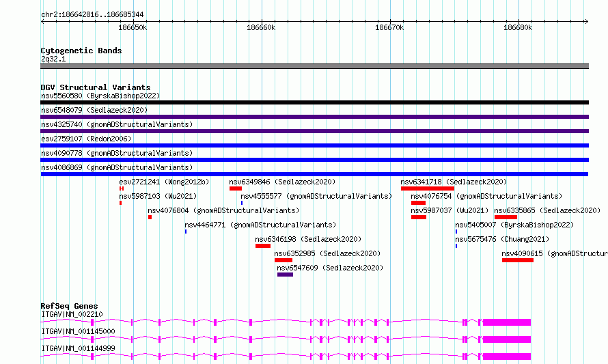The image size is (608, 364).
Task: Click the nsv5675476 (Chuang2021) blue marker
Action: [456, 246]
